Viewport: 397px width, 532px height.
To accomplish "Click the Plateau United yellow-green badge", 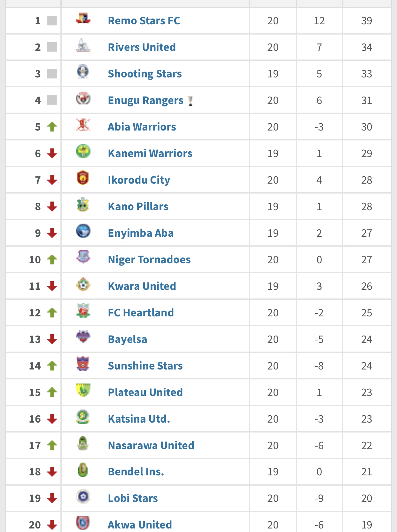I will coord(83,390).
